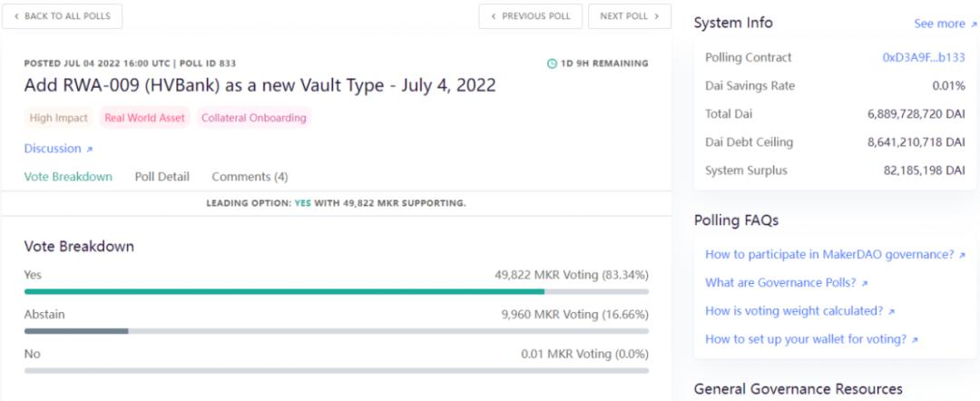Click arrow icon after What are Governance Polls

point(865,283)
